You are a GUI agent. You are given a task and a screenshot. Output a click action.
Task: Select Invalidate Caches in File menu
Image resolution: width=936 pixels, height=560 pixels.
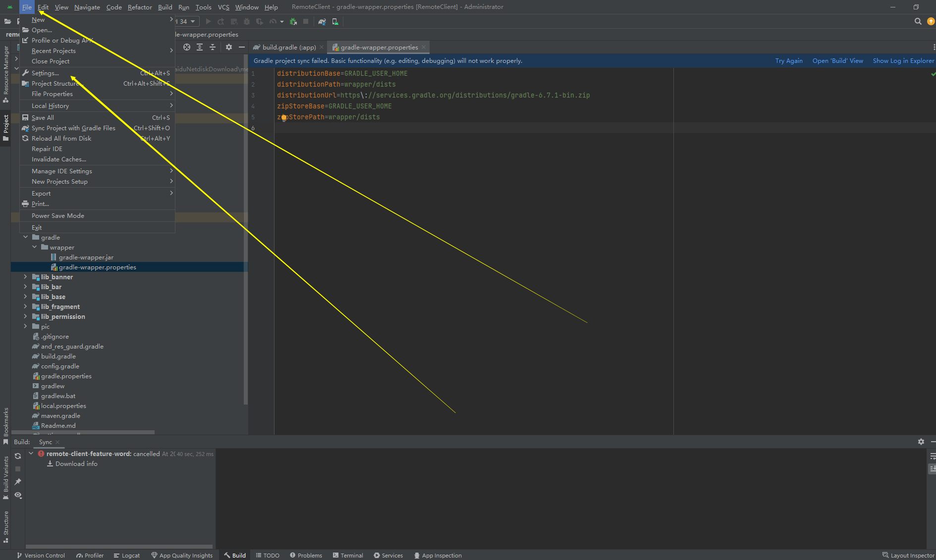pyautogui.click(x=97, y=159)
